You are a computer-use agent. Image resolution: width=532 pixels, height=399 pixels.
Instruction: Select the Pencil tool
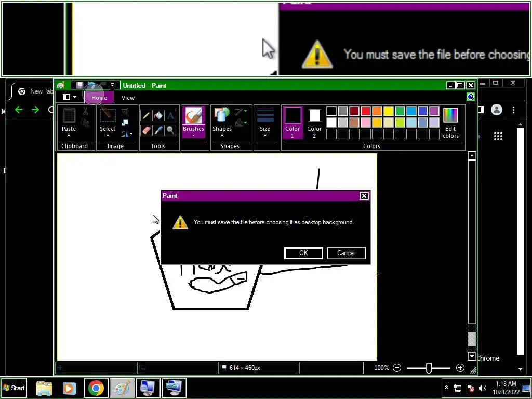point(146,116)
